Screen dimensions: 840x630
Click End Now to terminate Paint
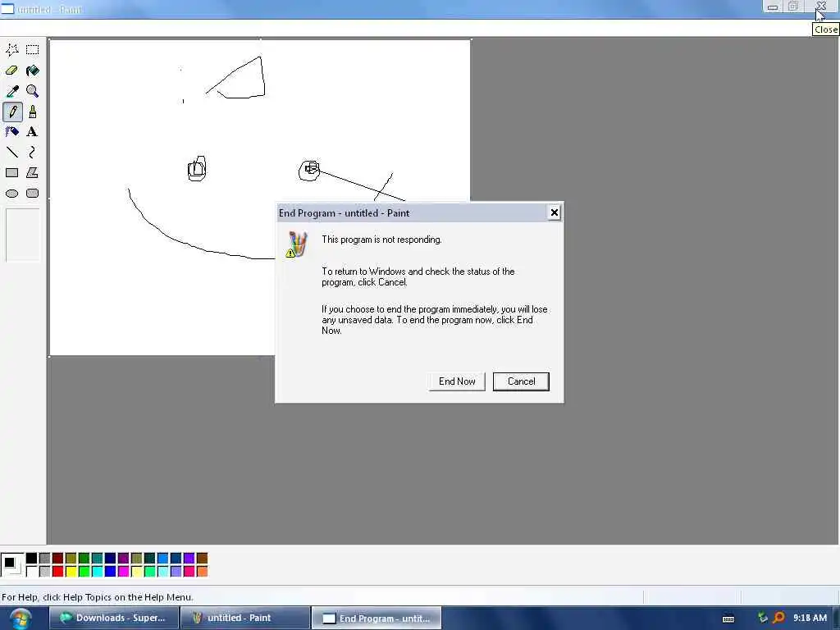coord(457,381)
